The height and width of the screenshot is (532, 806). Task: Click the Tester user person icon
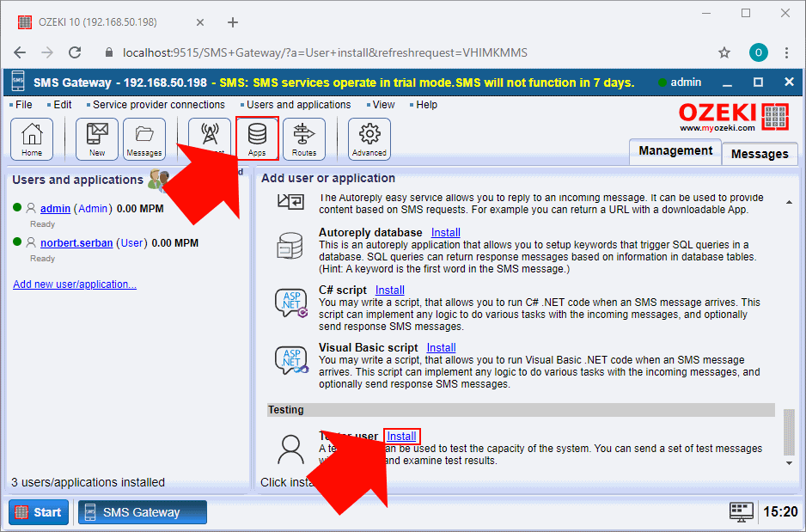pyautogui.click(x=290, y=449)
